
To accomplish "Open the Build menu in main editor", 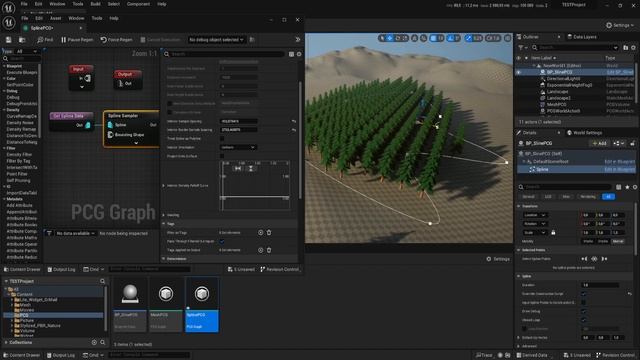I will [96, 4].
